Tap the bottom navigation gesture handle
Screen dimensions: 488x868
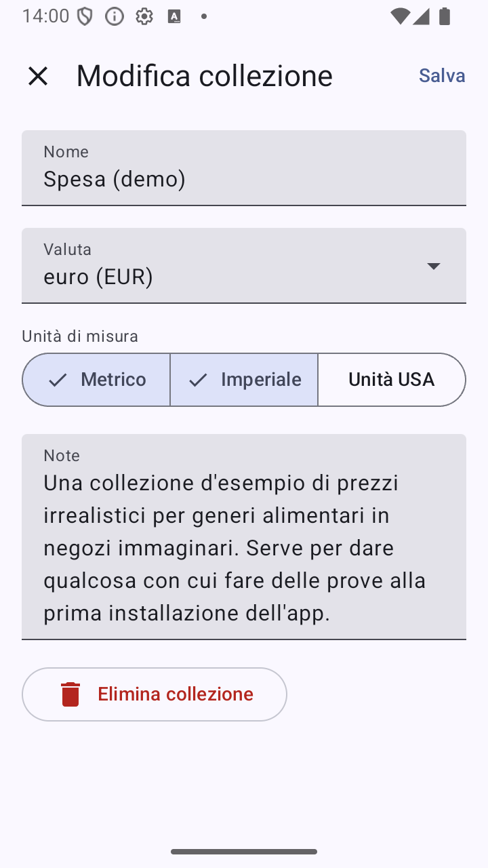pyautogui.click(x=244, y=852)
